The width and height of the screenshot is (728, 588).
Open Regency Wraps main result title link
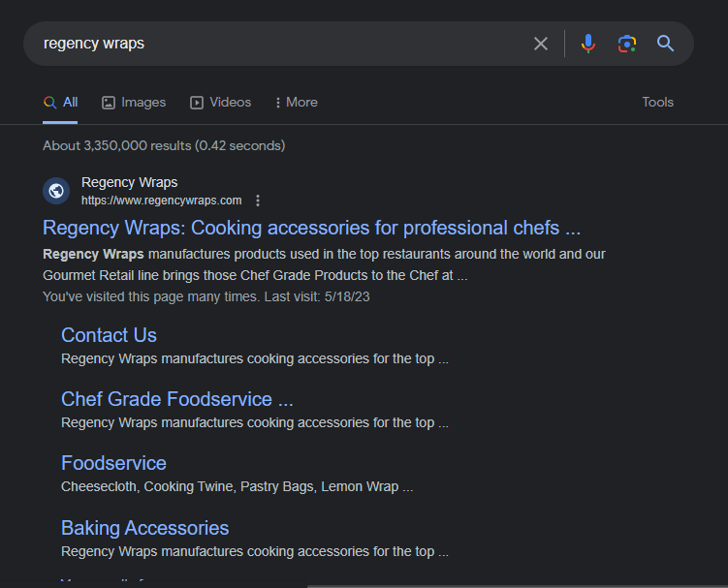pyautogui.click(x=311, y=228)
